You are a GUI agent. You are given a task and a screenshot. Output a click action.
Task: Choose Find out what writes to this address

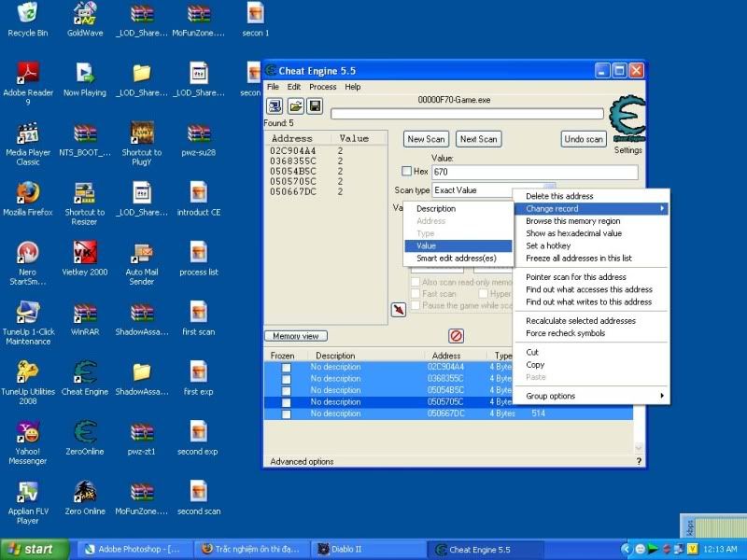click(x=591, y=301)
